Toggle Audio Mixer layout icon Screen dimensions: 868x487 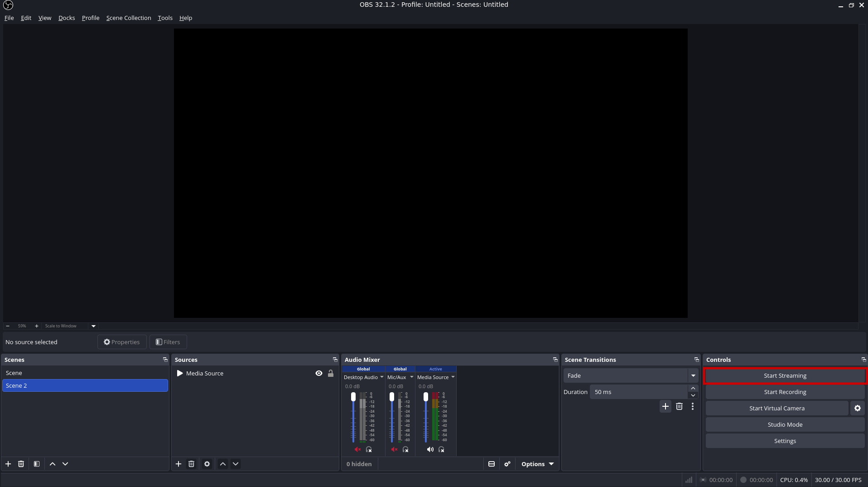coord(492,464)
